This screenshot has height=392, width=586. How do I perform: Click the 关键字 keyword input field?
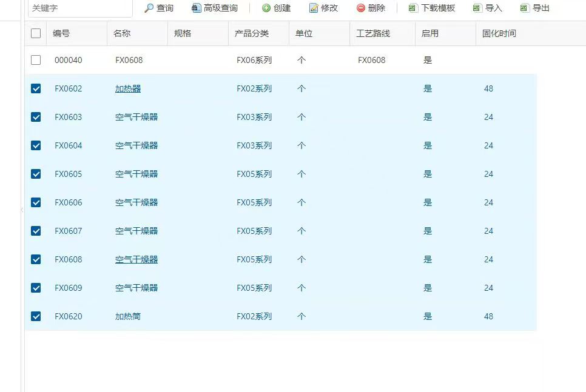click(79, 8)
